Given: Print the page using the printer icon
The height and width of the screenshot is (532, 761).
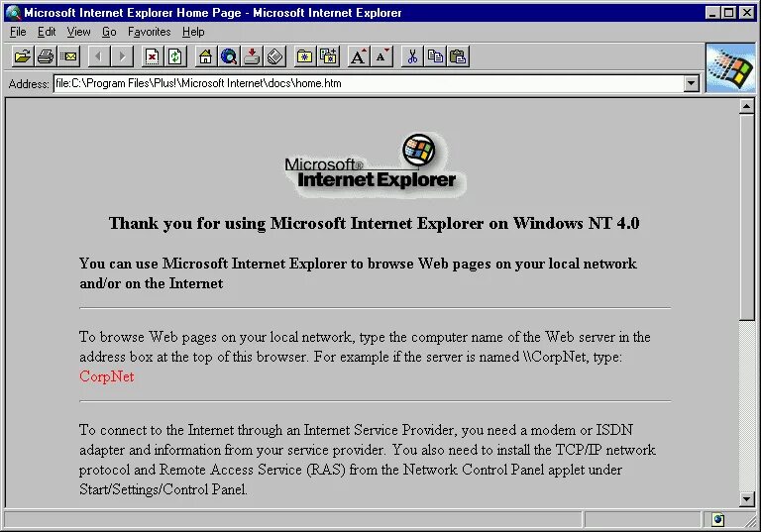Looking at the screenshot, I should pyautogui.click(x=46, y=56).
